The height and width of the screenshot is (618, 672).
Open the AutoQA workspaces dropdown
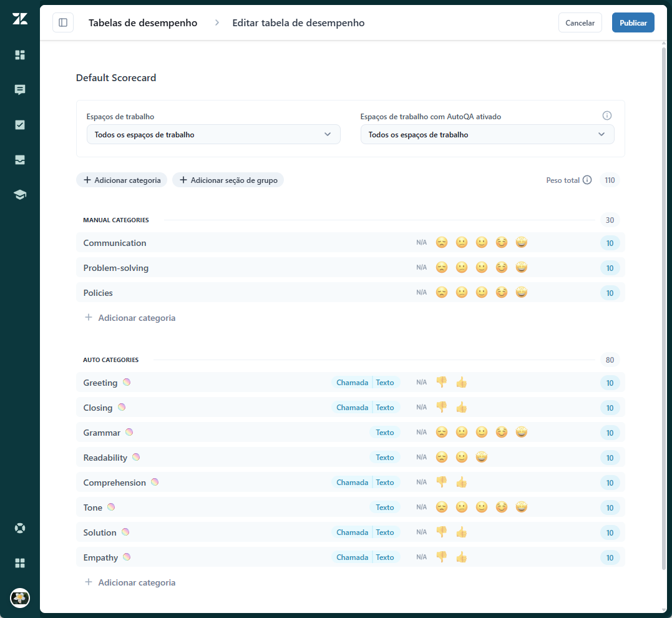coord(487,134)
